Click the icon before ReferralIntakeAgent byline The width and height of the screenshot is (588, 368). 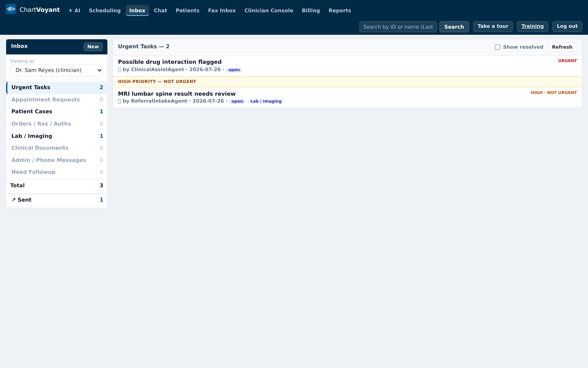click(119, 101)
